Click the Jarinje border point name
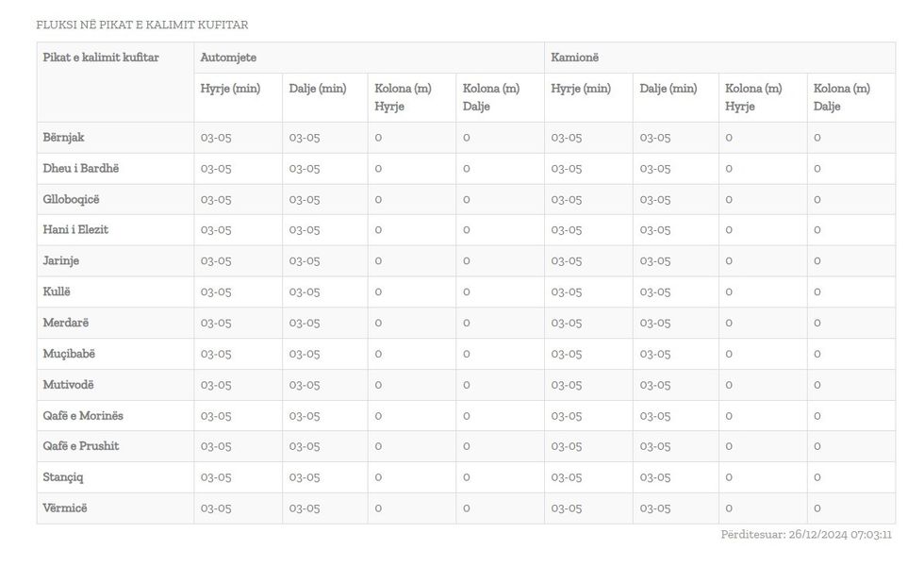The image size is (924, 583). pos(61,260)
